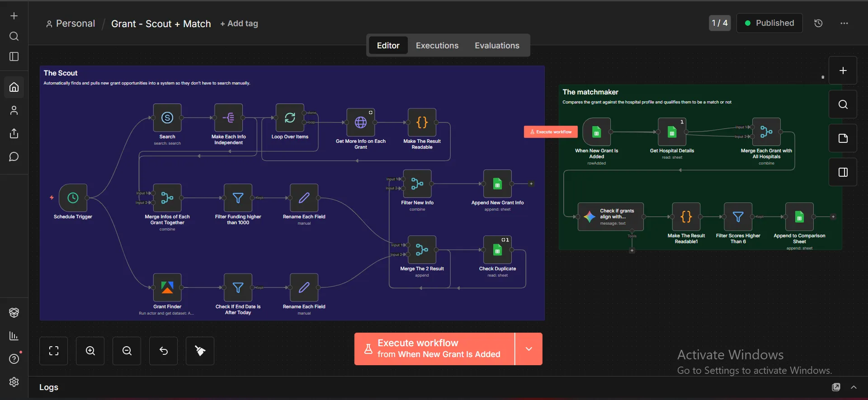Open the three-dots workflow options menu
Viewport: 868px width, 400px height.
[844, 23]
